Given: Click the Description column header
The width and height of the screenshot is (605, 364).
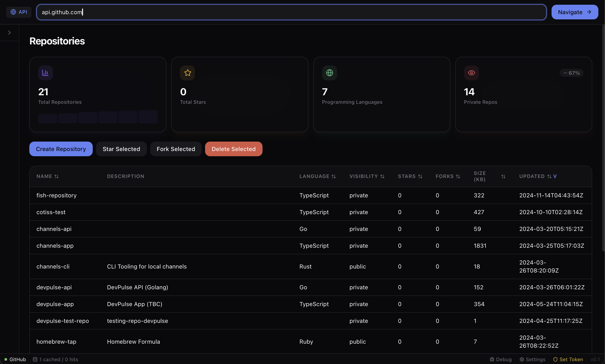Looking at the screenshot, I should 126,176.
